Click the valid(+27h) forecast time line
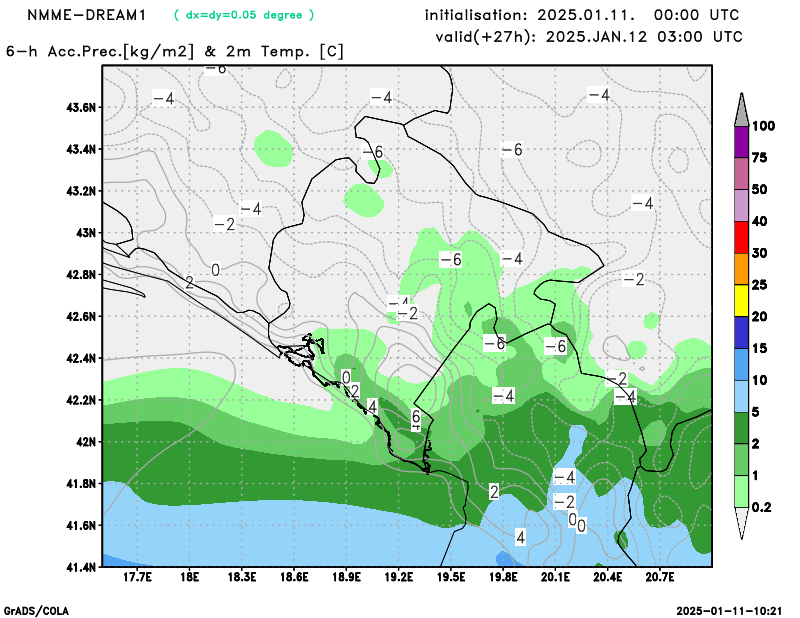The width and height of the screenshot is (800, 618). (589, 37)
